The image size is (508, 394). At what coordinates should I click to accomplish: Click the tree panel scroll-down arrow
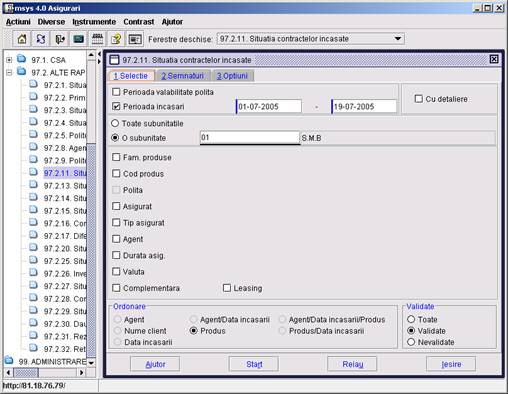tap(91, 362)
